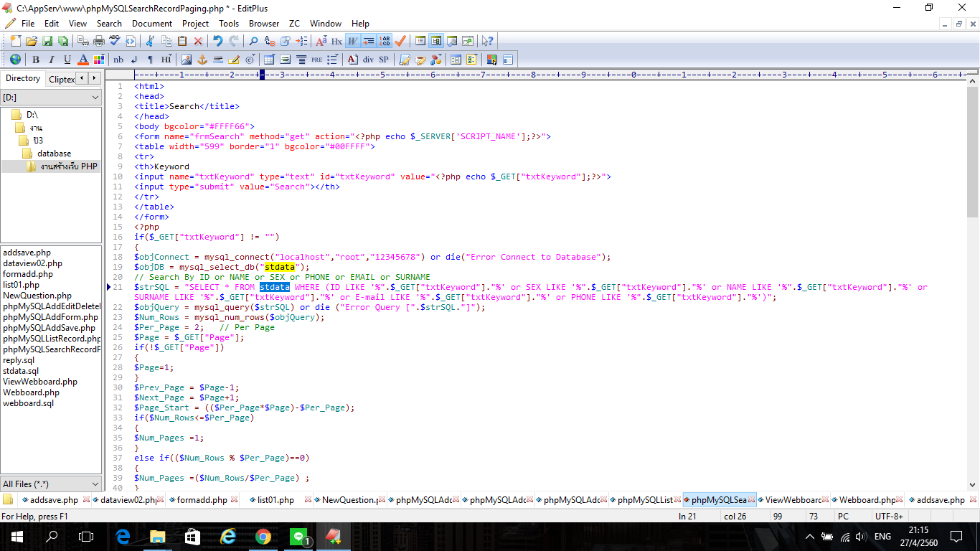Click the Save All icon
This screenshot has height=551, width=980.
pos(62,41)
